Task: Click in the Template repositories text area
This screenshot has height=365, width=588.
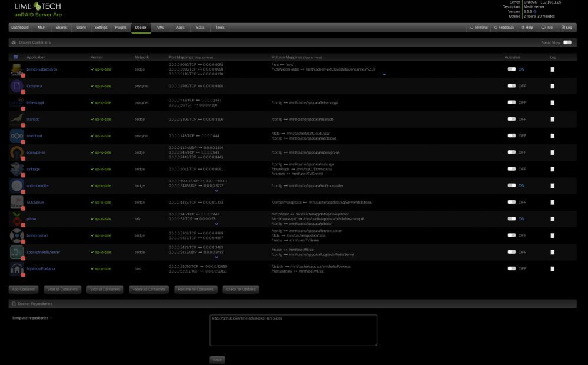Action: click(293, 330)
